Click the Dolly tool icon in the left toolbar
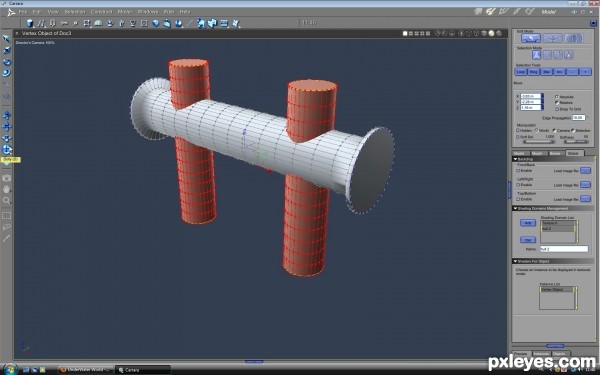 [x=7, y=149]
